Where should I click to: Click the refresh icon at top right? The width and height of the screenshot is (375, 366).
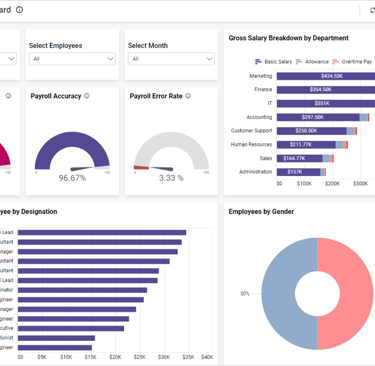click(x=373, y=10)
